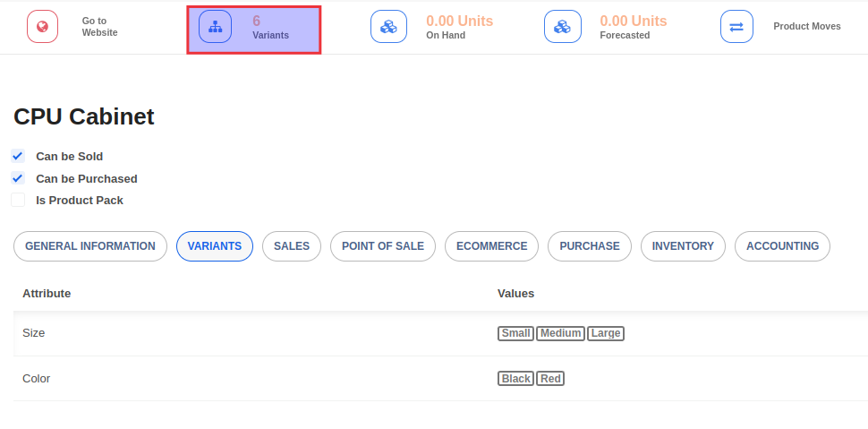Click the On Hand boxes icon

[388, 27]
